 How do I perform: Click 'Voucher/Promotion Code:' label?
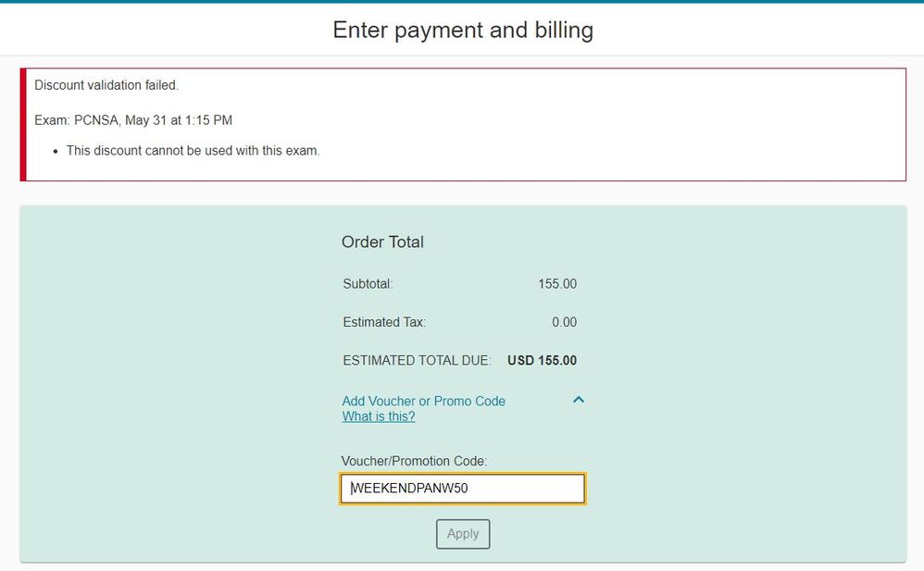tap(414, 461)
